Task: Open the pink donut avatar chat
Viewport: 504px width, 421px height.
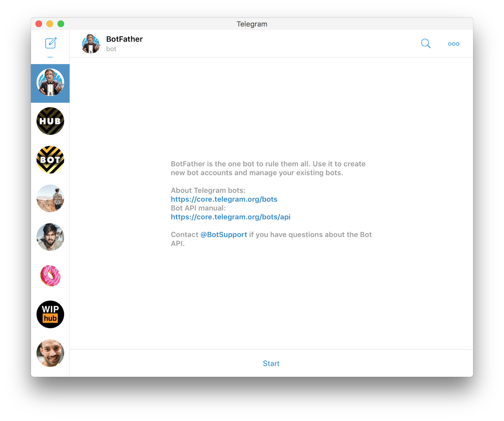Action: [50, 276]
